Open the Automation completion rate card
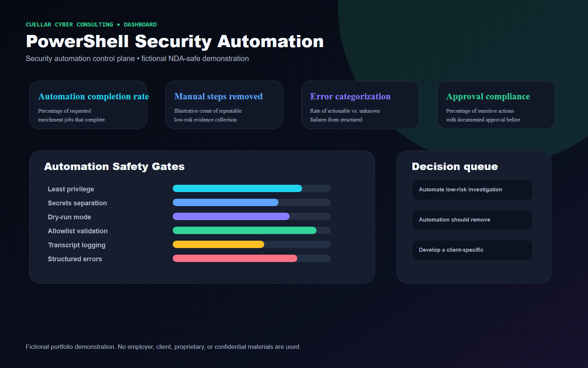The height and width of the screenshot is (368, 588). (88, 105)
